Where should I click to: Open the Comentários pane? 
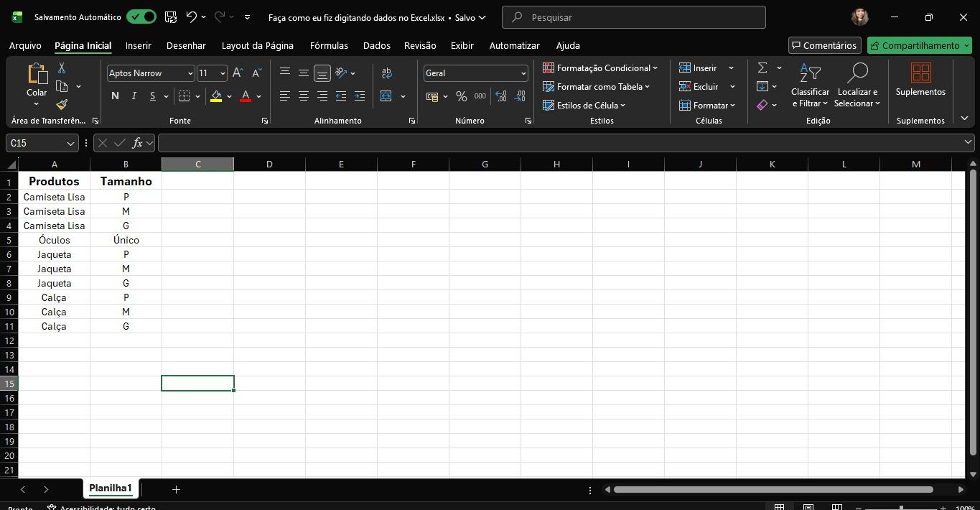[825, 45]
